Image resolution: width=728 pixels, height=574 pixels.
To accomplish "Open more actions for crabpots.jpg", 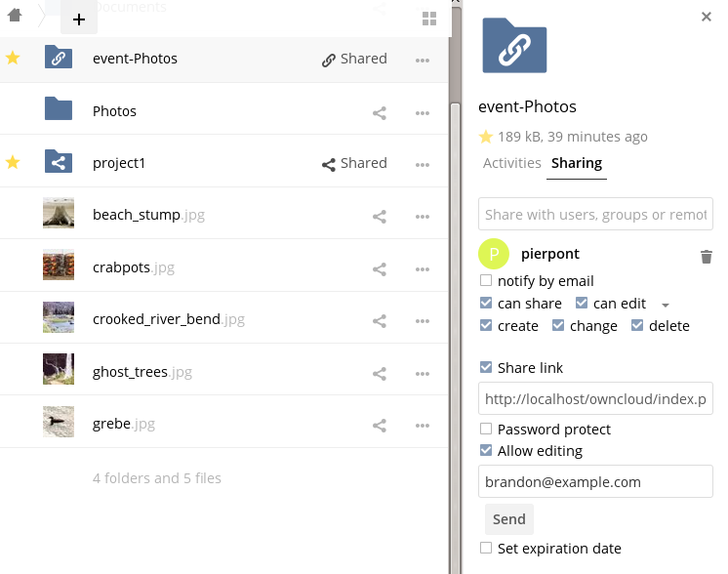I will click(x=423, y=268).
